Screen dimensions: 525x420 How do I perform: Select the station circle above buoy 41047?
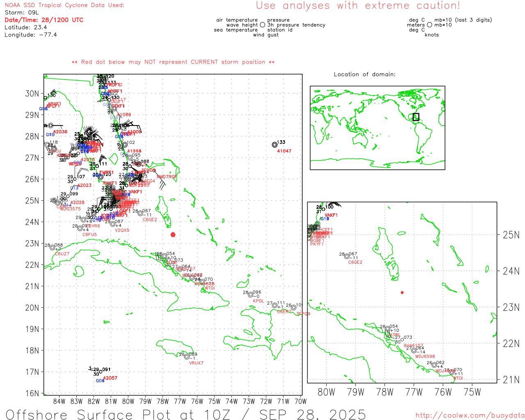275,145
